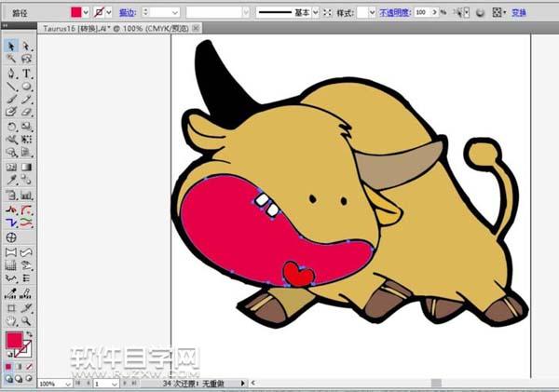Swap fill and stroke colors
Viewport: 559px width, 392px height.
tap(31, 334)
